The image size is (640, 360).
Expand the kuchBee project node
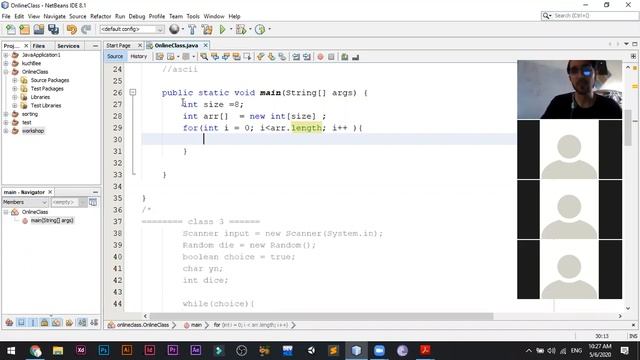point(6,63)
